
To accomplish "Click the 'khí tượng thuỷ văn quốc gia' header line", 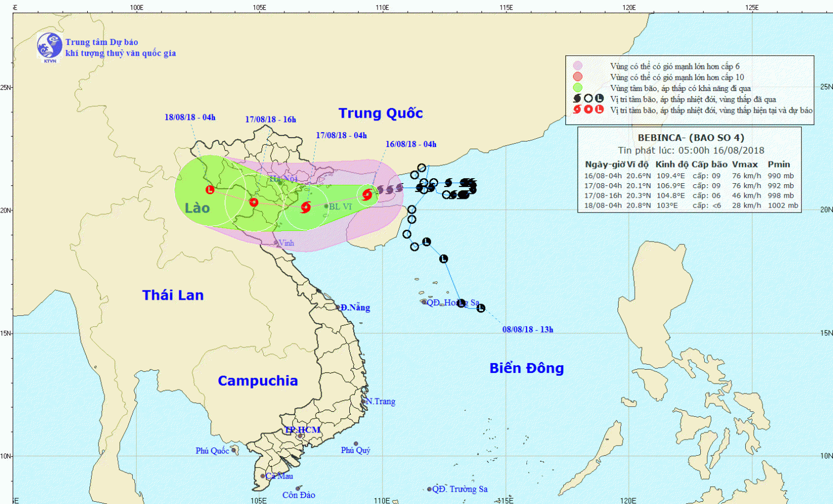I will [121, 53].
